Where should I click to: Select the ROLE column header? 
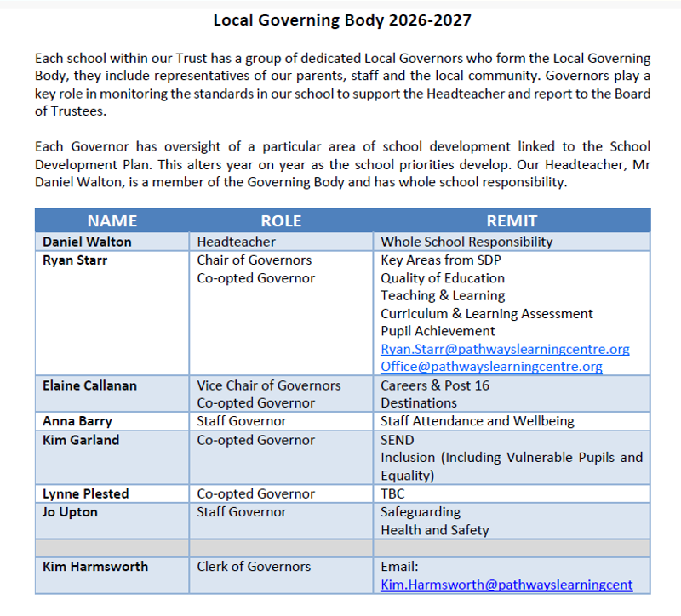point(281,221)
